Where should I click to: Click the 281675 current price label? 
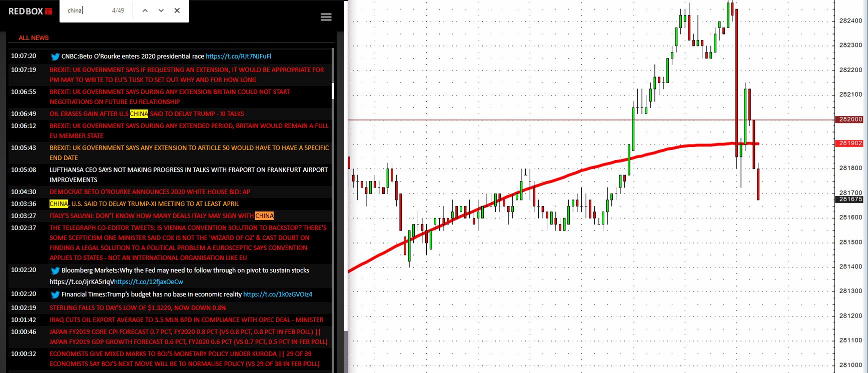pos(850,199)
